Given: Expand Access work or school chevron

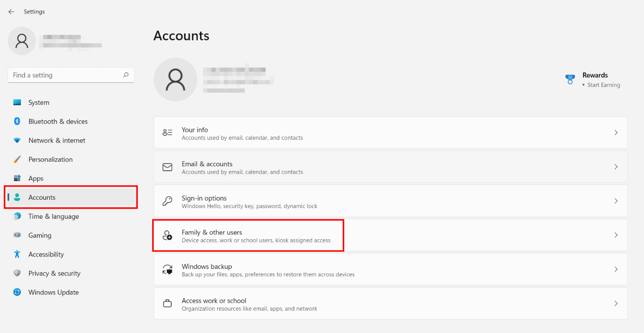Looking at the screenshot, I should (616, 303).
